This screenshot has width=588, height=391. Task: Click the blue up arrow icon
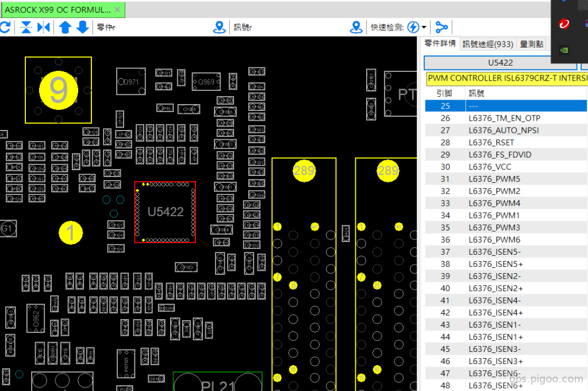click(x=65, y=27)
